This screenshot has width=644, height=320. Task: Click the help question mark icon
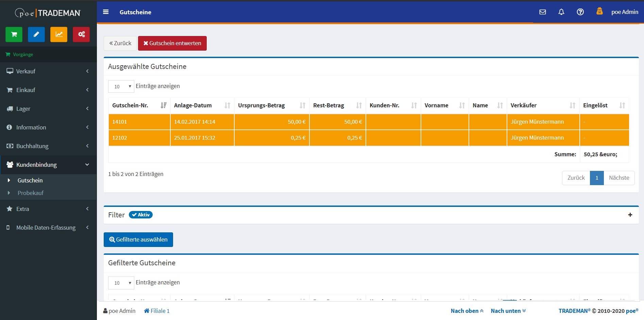point(580,12)
